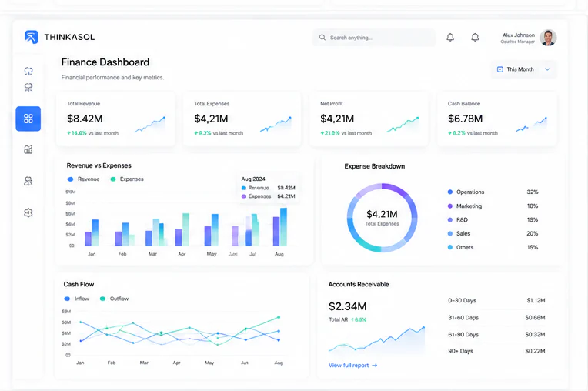Image resolution: width=588 pixels, height=391 pixels.
Task: Click the Total Revenue sparkline chart
Action: 150,125
